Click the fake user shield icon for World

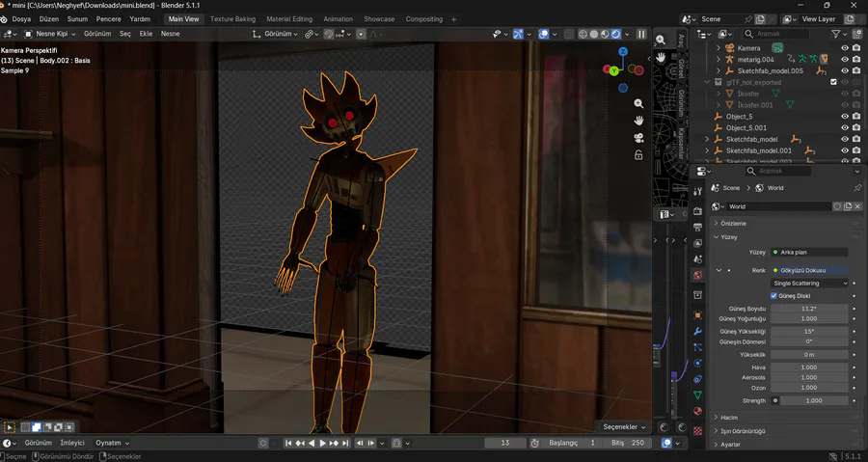pos(837,206)
